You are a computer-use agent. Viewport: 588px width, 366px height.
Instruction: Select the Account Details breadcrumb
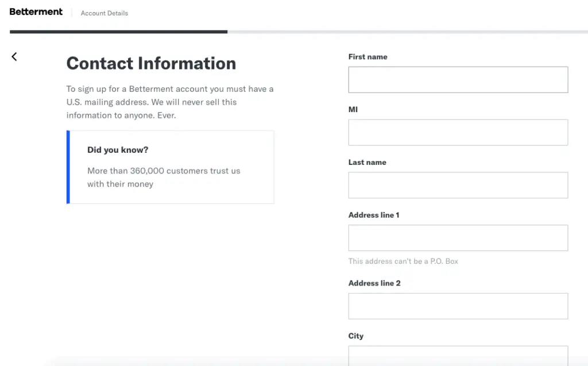click(104, 13)
